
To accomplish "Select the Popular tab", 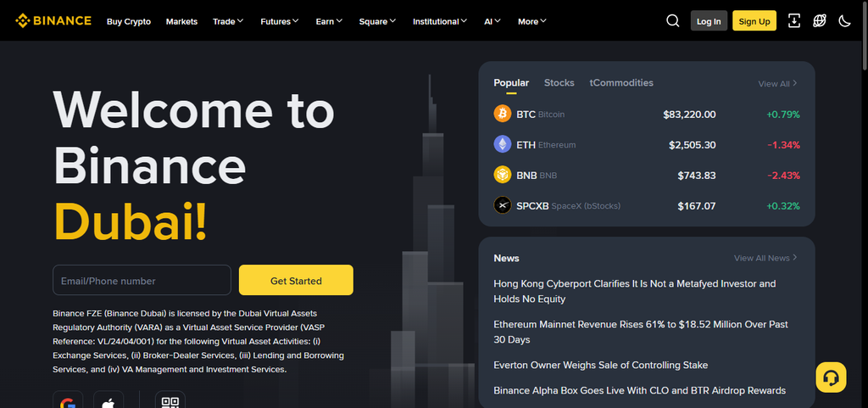I will click(x=511, y=83).
